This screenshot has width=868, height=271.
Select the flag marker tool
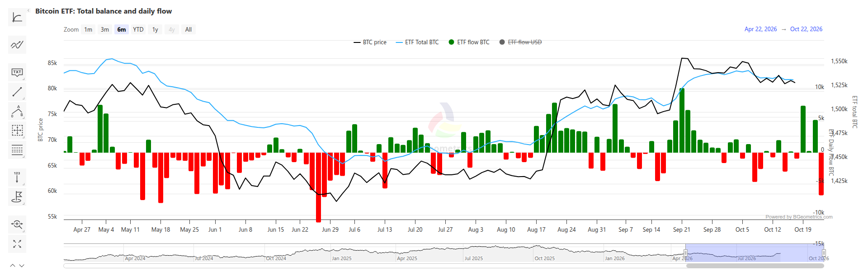pos(17,197)
